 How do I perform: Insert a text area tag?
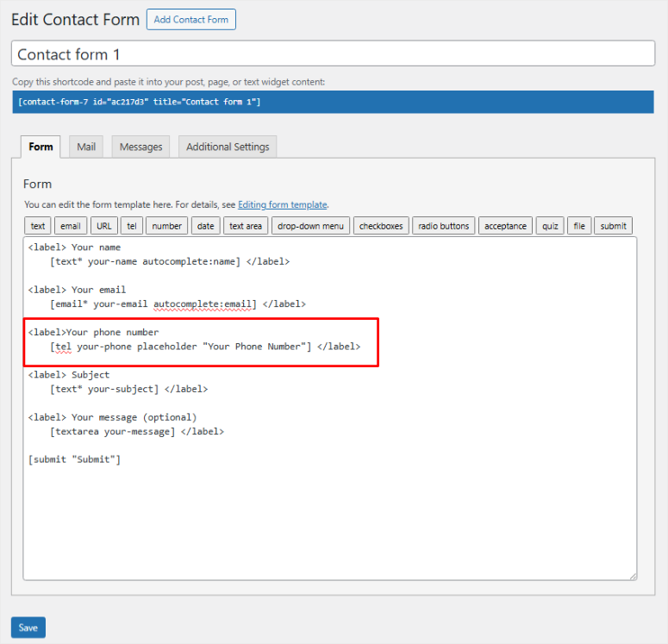click(x=246, y=226)
